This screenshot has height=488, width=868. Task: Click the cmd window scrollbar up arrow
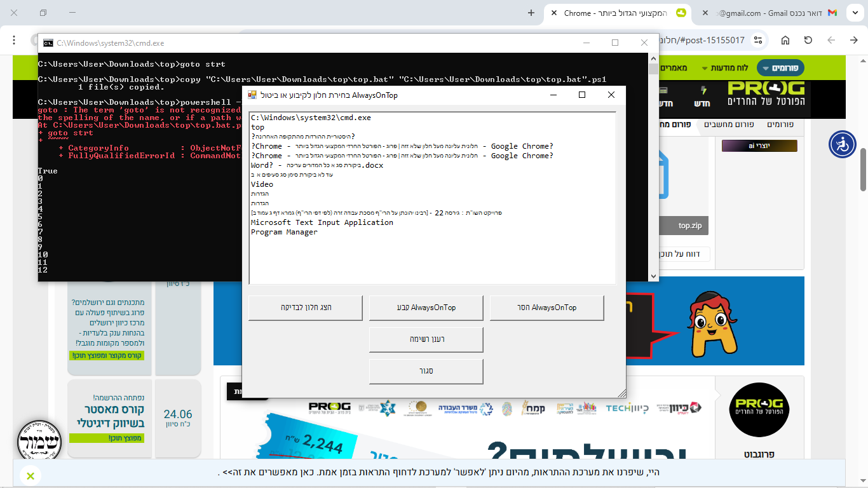pyautogui.click(x=653, y=58)
